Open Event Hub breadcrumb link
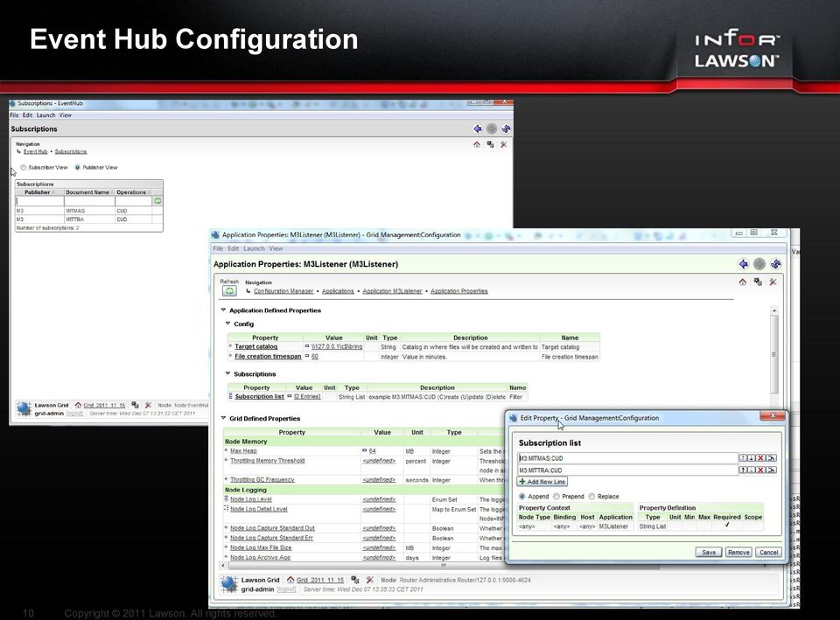The image size is (840, 620). (x=35, y=151)
